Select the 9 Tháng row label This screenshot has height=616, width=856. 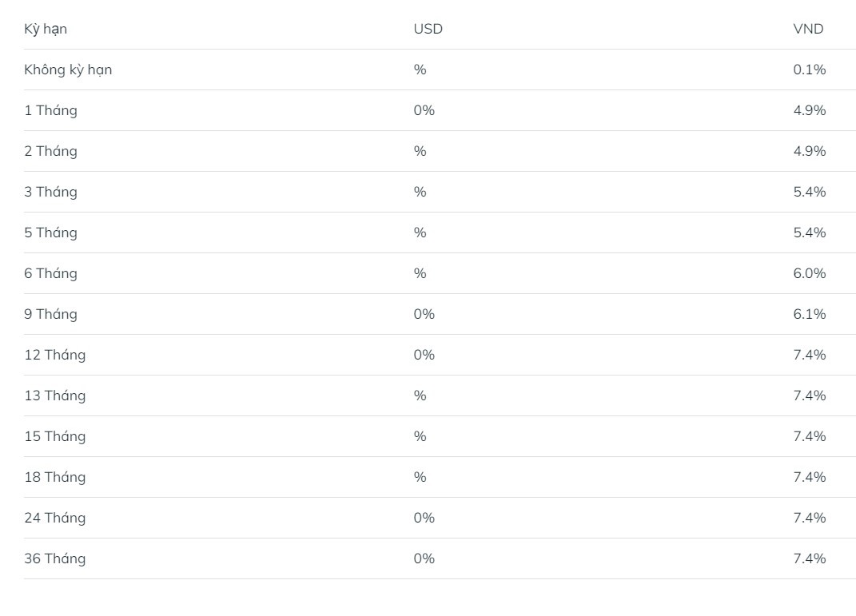click(x=51, y=314)
